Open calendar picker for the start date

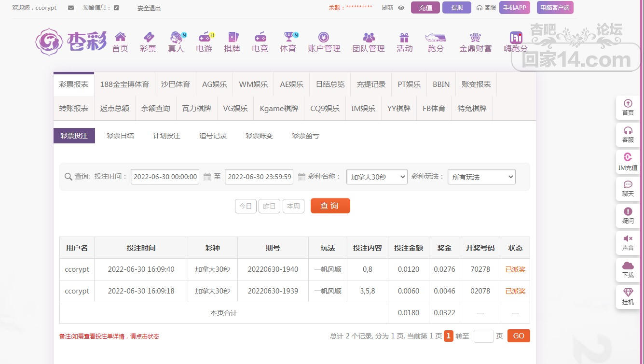(207, 177)
